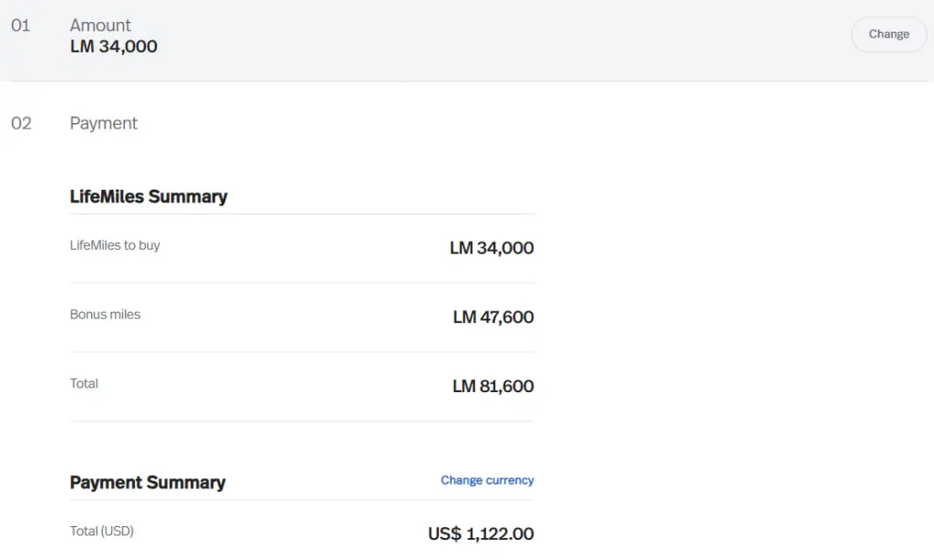The width and height of the screenshot is (934, 560).
Task: Select the US$ 1,122.00 amount
Action: (481, 534)
